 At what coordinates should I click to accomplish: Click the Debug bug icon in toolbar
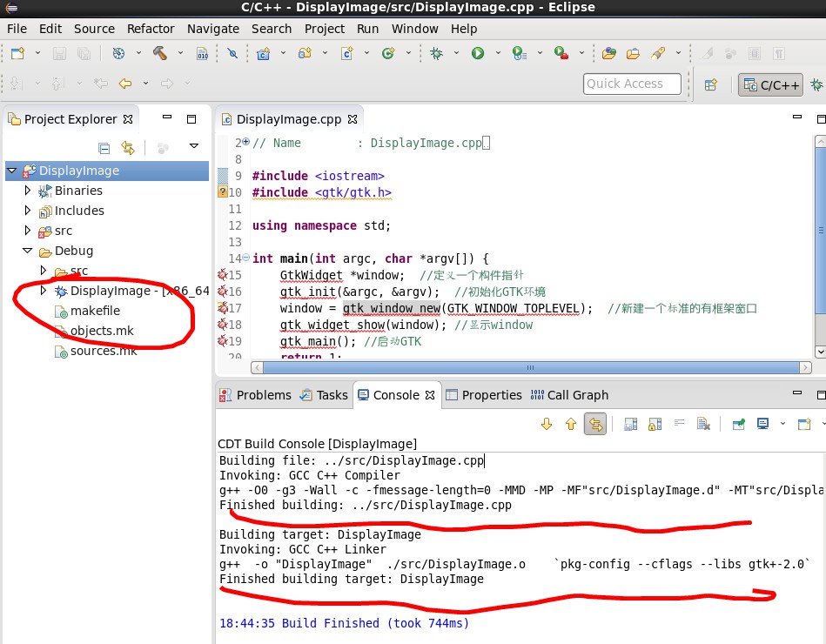(438, 53)
